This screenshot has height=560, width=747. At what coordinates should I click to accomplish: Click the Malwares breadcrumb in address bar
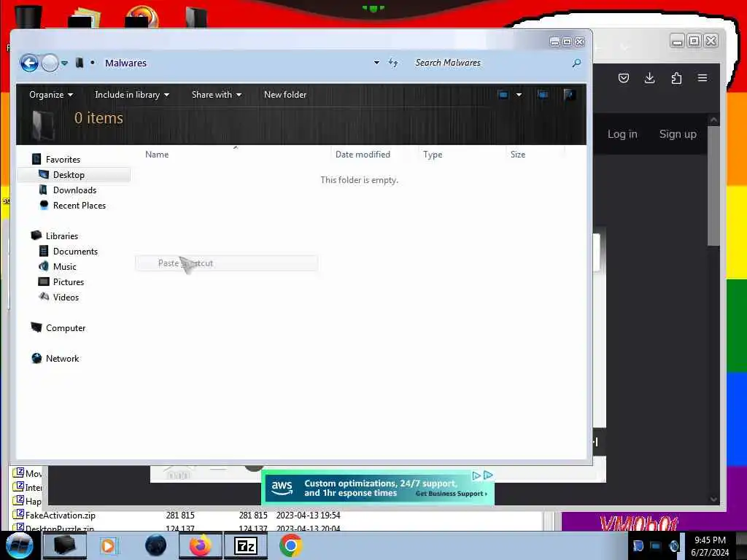click(x=125, y=63)
